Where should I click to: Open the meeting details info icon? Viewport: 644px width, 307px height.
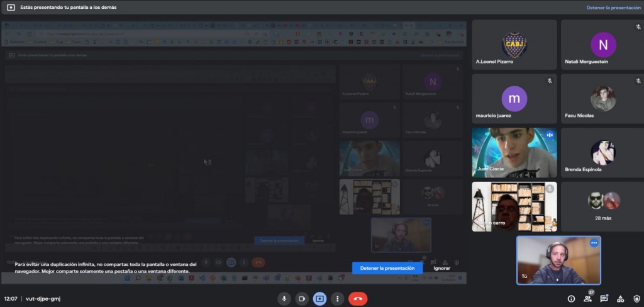click(571, 299)
